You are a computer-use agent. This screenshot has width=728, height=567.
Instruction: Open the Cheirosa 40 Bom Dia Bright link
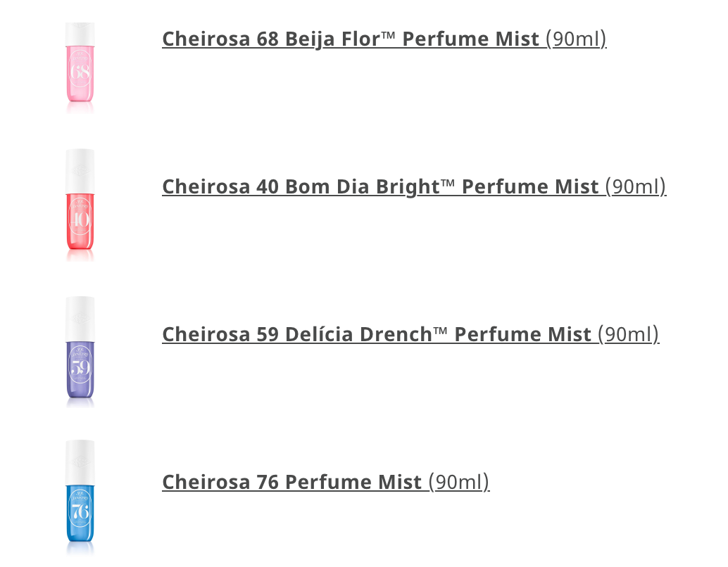[x=380, y=186]
